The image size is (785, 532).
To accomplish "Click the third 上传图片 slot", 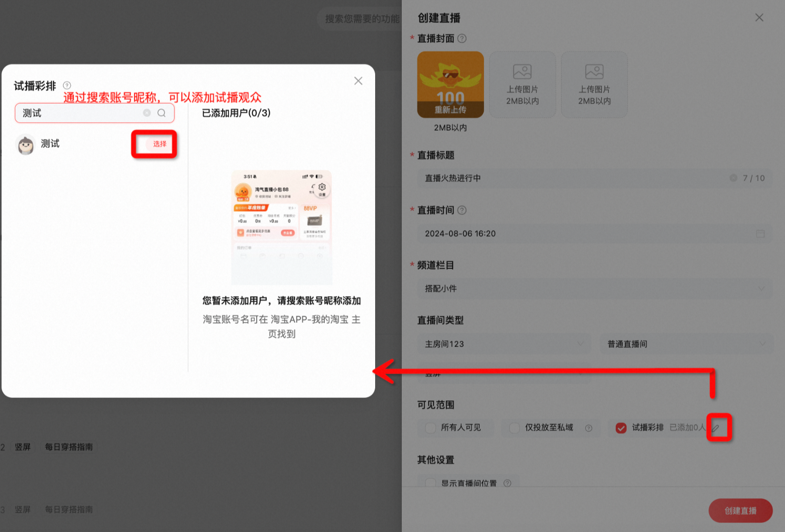I will click(x=594, y=85).
